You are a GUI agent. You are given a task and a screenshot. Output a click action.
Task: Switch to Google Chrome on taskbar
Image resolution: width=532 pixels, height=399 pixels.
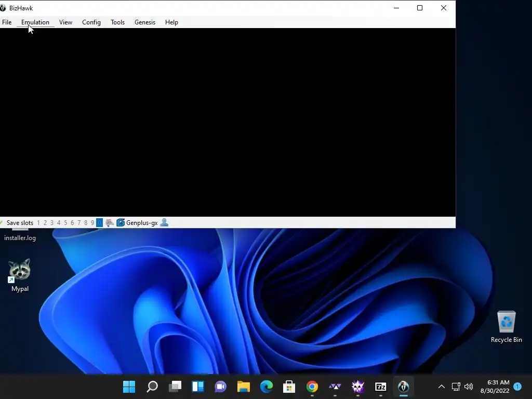point(312,387)
